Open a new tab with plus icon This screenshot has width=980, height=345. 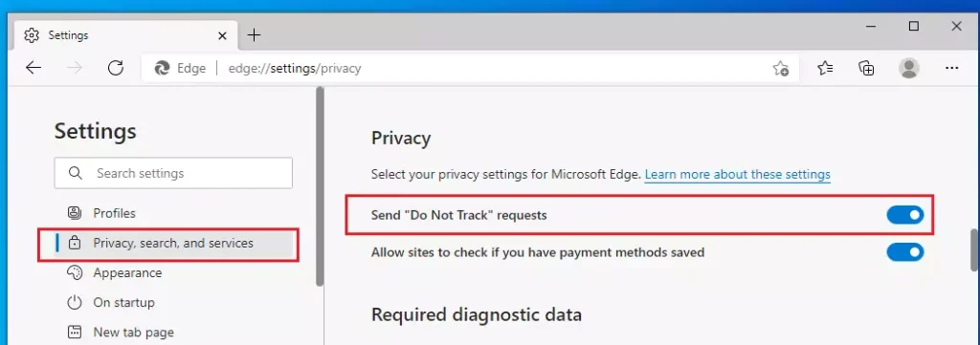coord(254,35)
